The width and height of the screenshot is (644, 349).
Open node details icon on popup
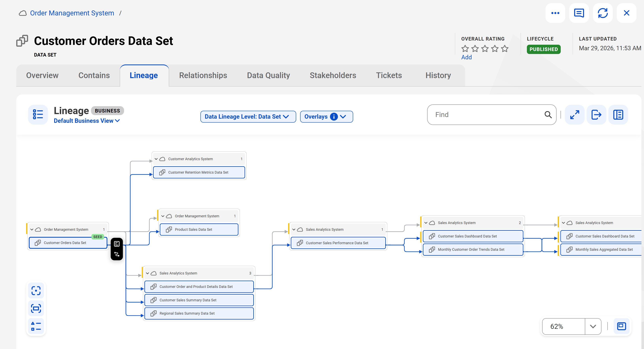(x=117, y=244)
